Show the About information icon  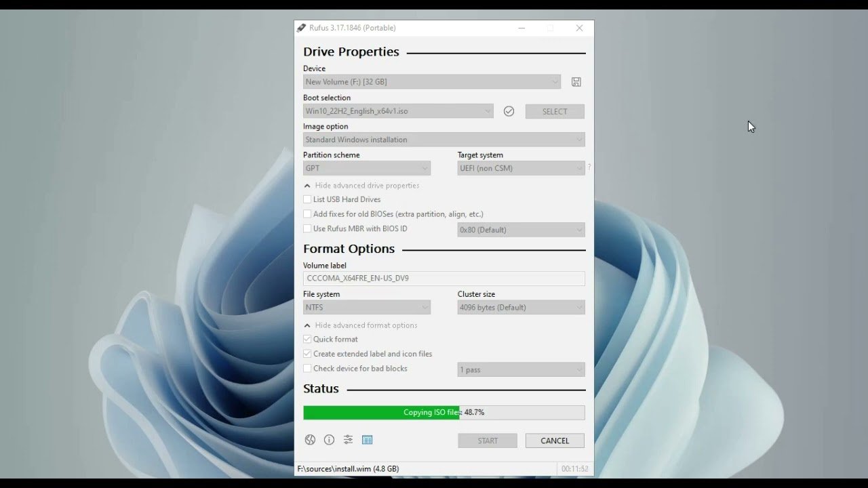(329, 440)
